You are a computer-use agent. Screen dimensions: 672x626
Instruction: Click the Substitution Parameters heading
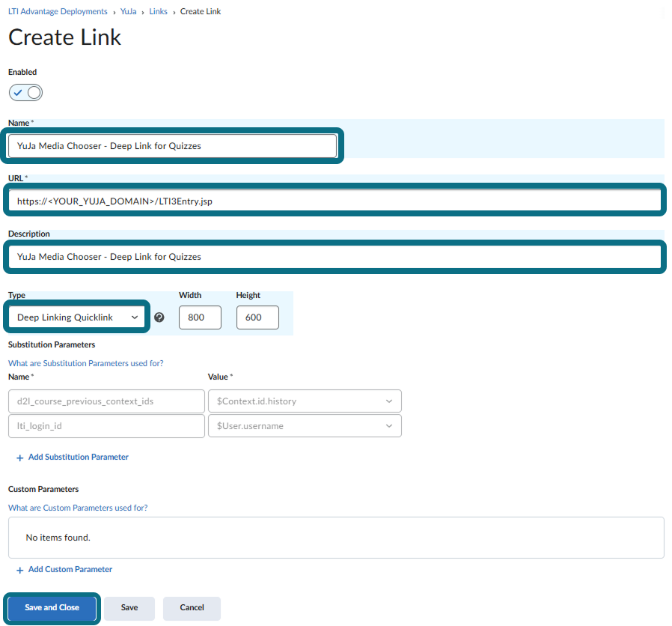point(52,344)
